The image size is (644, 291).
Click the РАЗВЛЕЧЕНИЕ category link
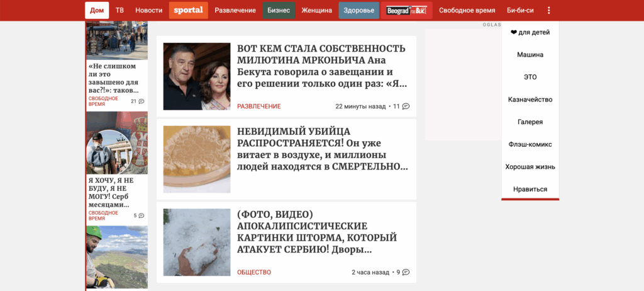[258, 106]
